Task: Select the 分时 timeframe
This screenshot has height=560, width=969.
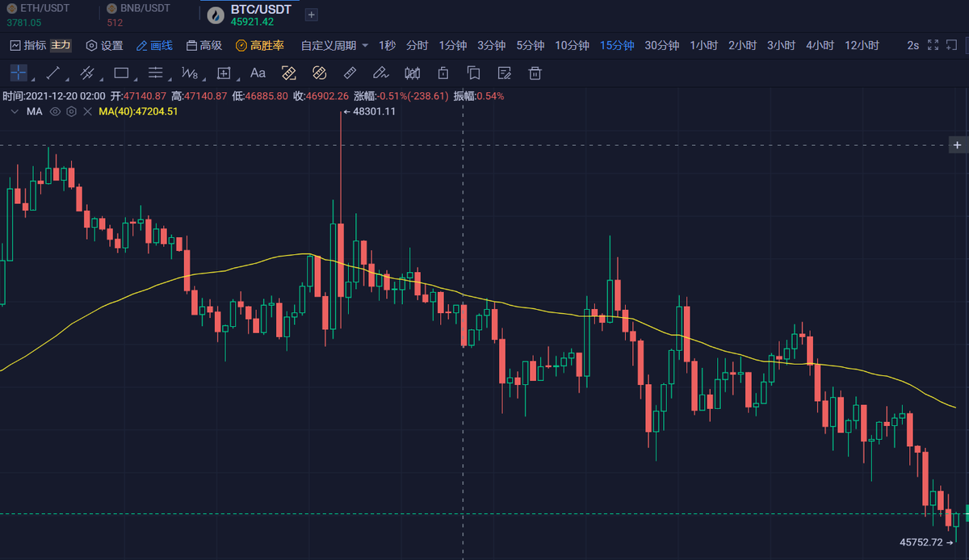Action: tap(417, 45)
